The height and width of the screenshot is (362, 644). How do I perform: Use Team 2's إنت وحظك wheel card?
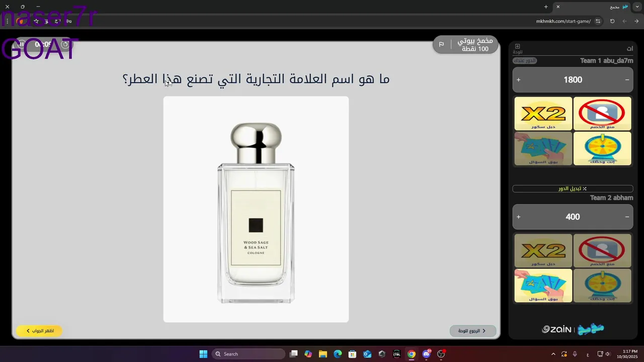point(602,286)
